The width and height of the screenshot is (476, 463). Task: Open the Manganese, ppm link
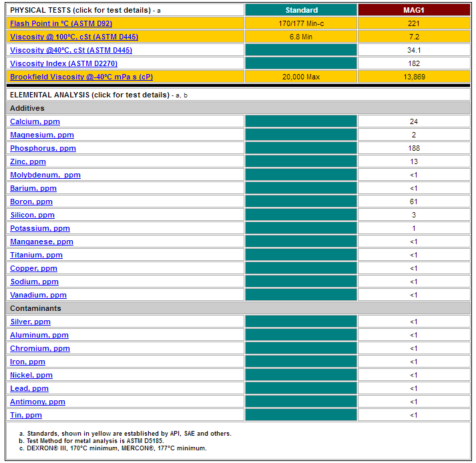41,242
